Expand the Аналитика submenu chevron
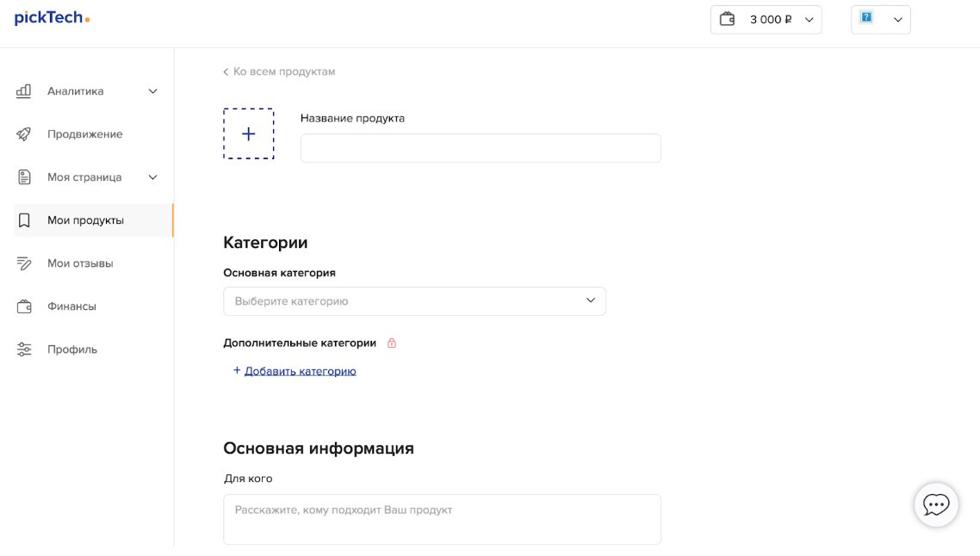This screenshot has height=556, width=980. pyautogui.click(x=153, y=91)
